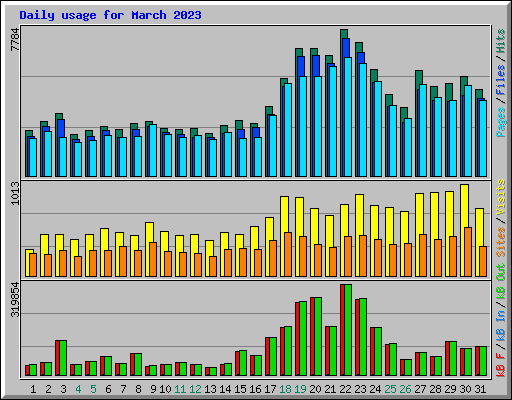Select day label "27" on the x-axis

(x=420, y=389)
